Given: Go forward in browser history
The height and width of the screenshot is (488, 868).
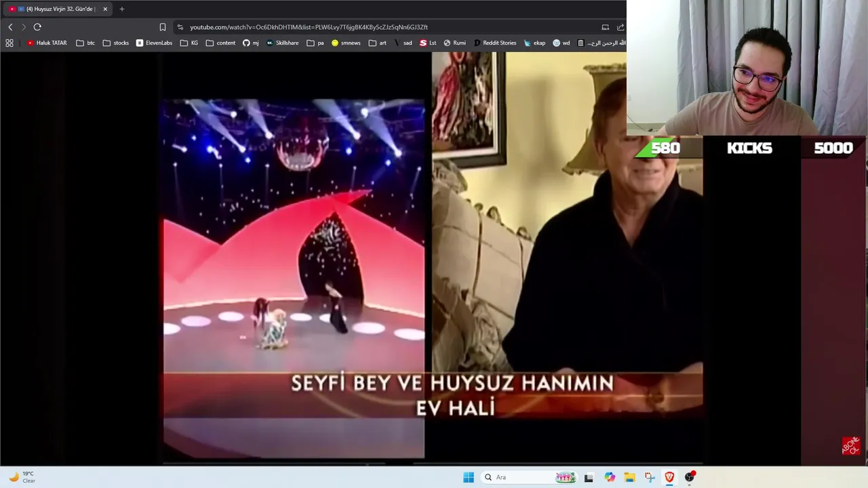Looking at the screenshot, I should [24, 27].
